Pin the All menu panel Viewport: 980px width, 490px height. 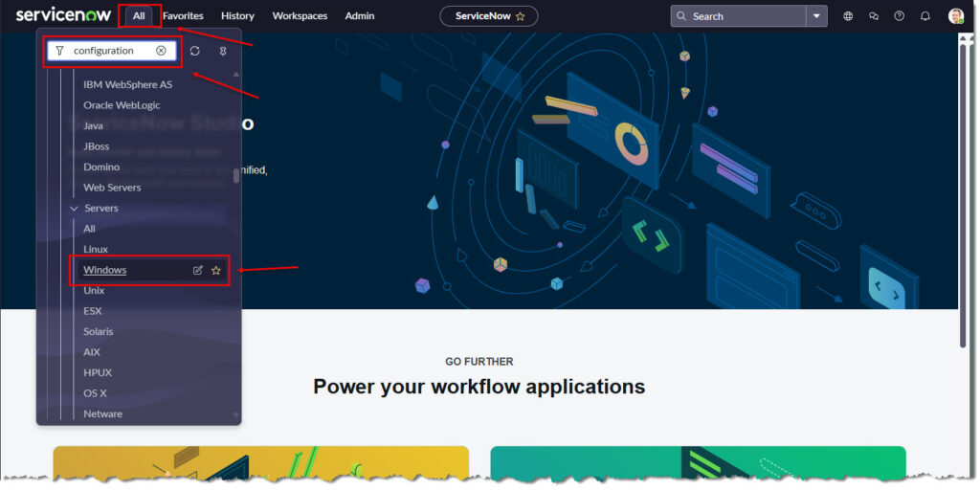coord(223,51)
